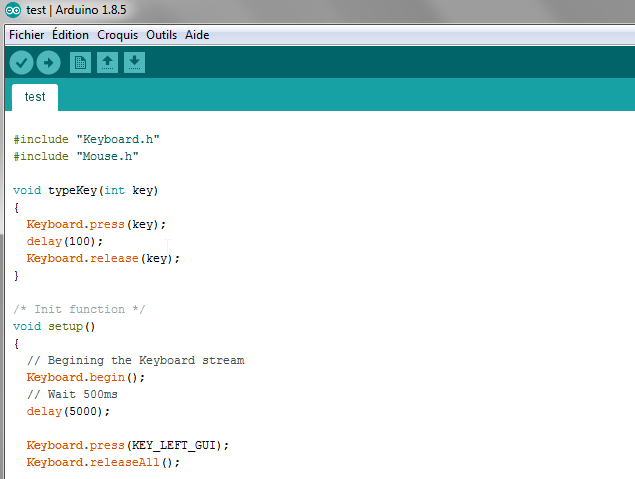Click the Begining the Keyboard stream comment

[x=136, y=361]
